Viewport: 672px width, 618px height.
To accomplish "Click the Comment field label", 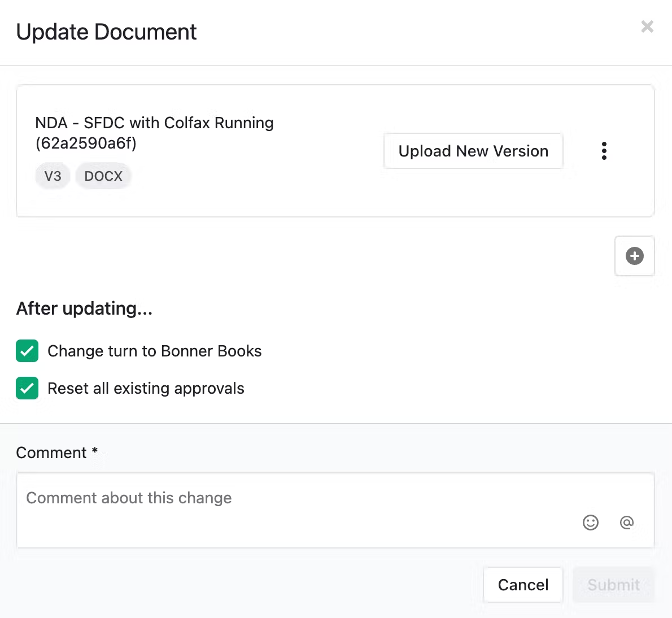I will click(x=51, y=452).
